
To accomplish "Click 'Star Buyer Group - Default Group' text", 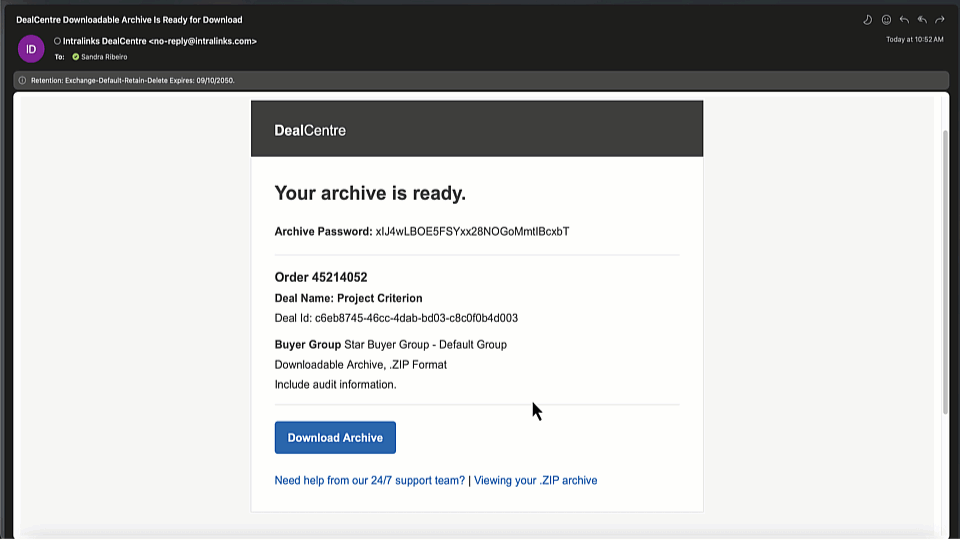I will pos(426,345).
